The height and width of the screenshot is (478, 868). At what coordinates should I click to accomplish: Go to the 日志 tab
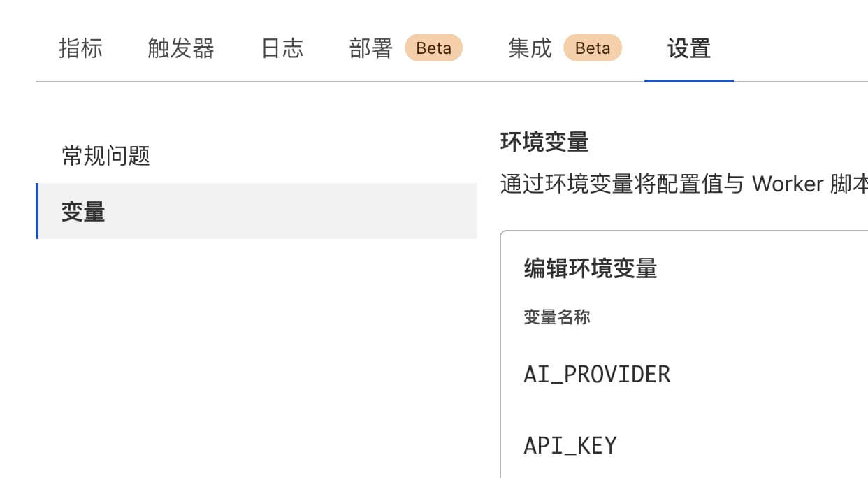282,48
